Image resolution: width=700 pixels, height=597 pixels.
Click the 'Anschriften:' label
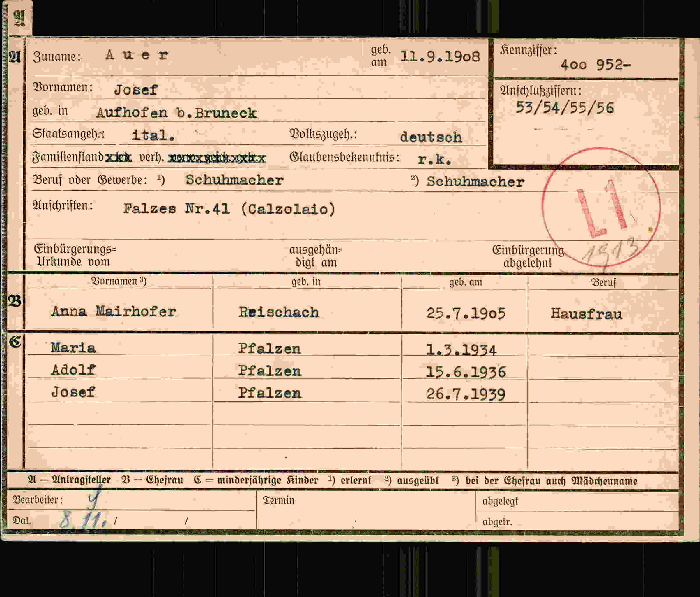pos(63,206)
